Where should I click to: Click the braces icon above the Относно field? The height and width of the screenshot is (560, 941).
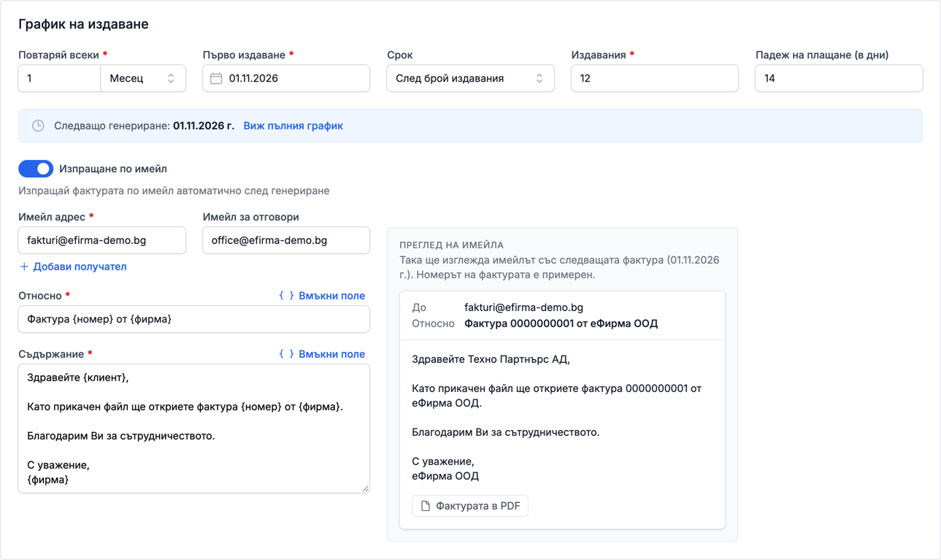[287, 296]
